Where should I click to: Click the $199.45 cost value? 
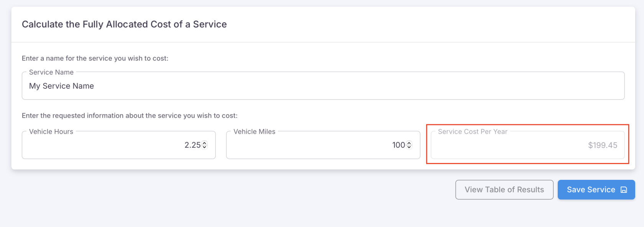coord(603,145)
